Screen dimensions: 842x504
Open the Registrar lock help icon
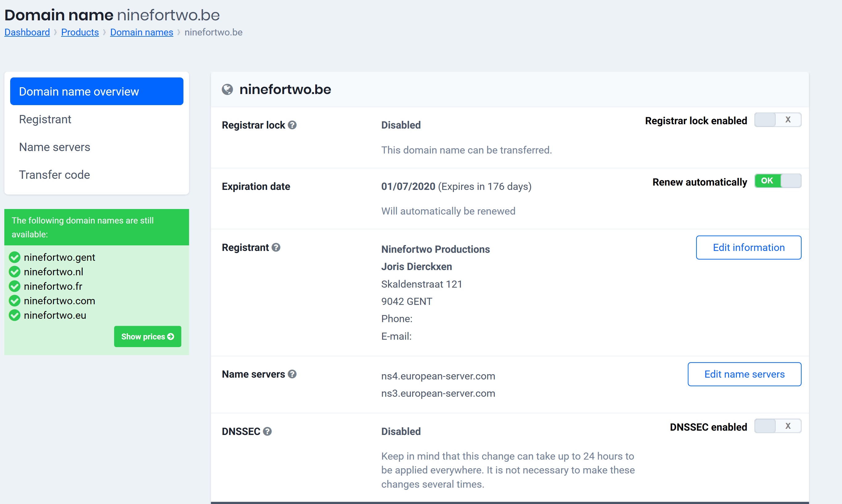292,125
